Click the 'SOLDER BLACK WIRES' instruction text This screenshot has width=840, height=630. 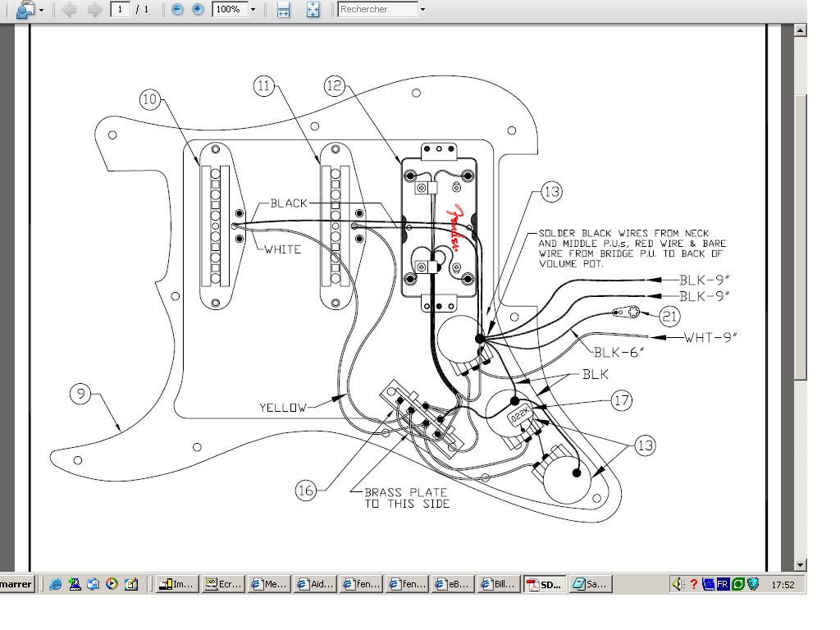click(x=632, y=249)
